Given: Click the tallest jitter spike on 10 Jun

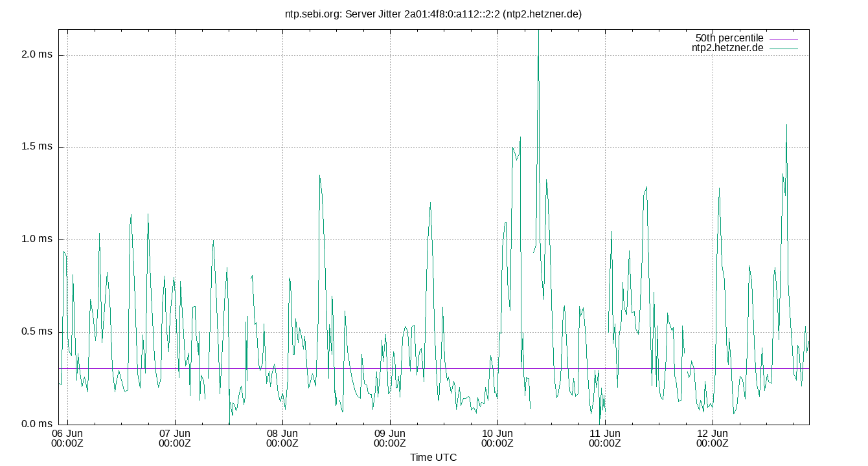Looking at the screenshot, I should coord(538,39).
